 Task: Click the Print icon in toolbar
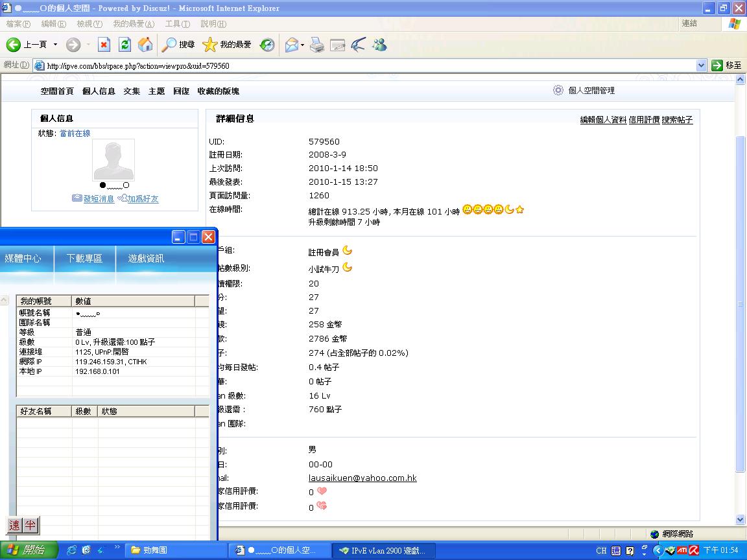click(316, 45)
